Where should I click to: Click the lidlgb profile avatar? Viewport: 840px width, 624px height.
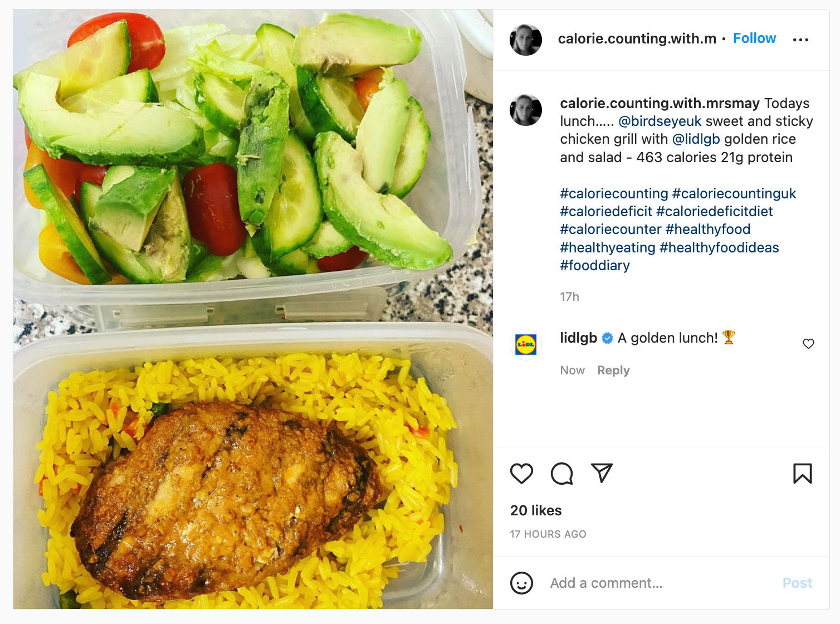coord(526,344)
